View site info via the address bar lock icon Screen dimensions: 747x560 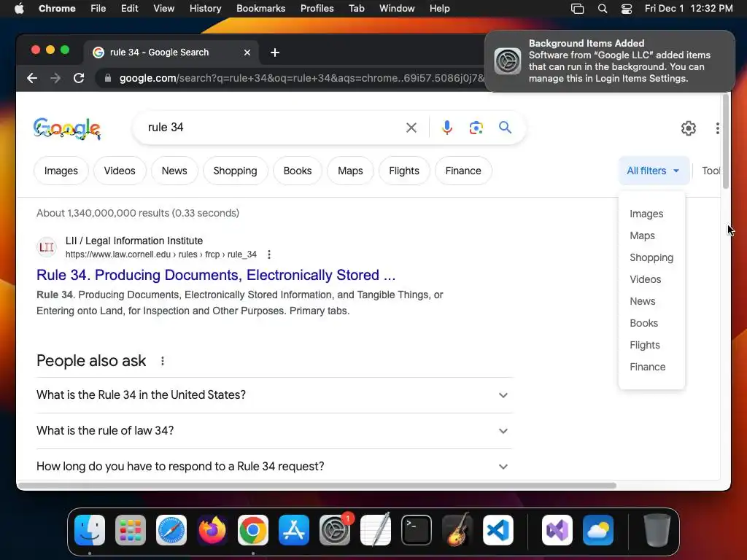click(x=108, y=78)
